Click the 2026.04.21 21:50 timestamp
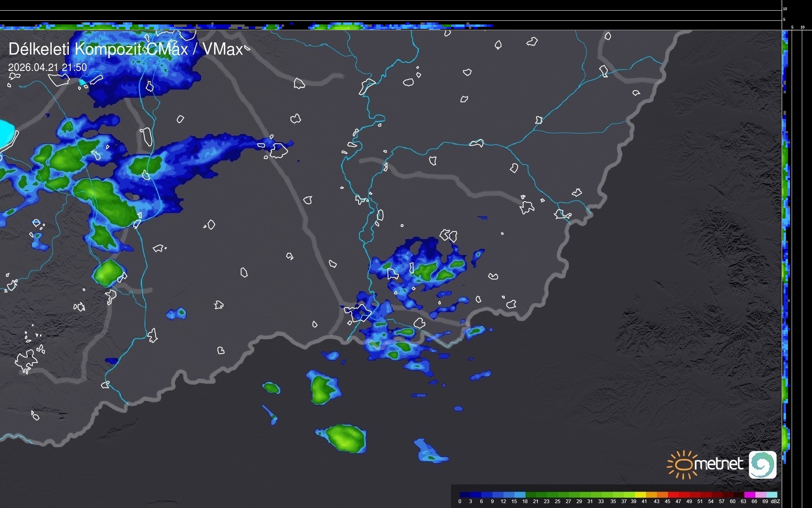This screenshot has height=508, width=812. 48,67
